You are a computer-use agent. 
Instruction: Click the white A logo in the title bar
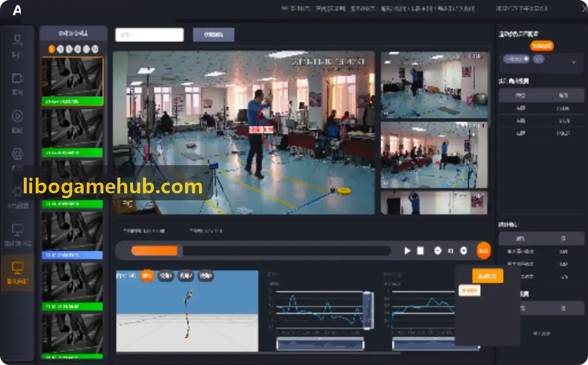(17, 10)
